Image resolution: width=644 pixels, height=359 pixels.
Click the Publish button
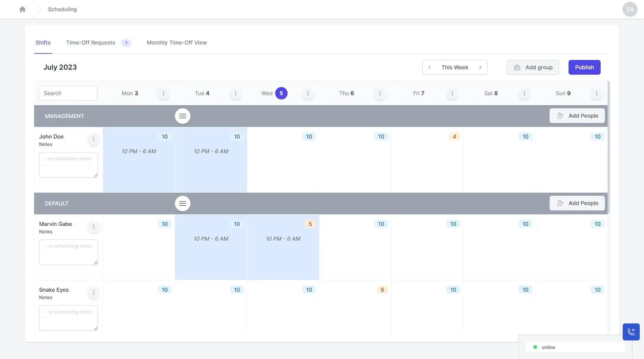click(584, 67)
